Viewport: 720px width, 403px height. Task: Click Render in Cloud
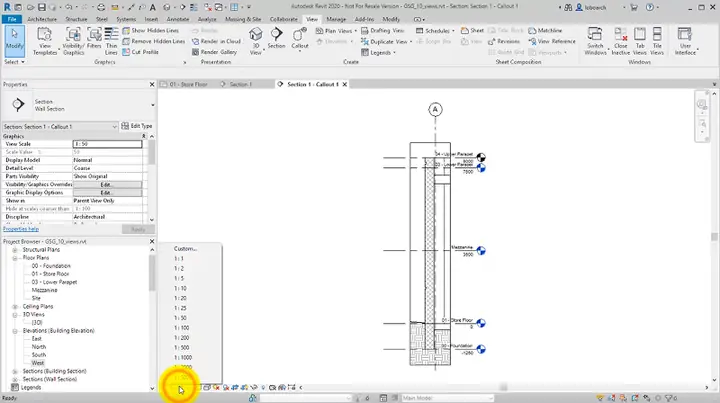[216, 41]
